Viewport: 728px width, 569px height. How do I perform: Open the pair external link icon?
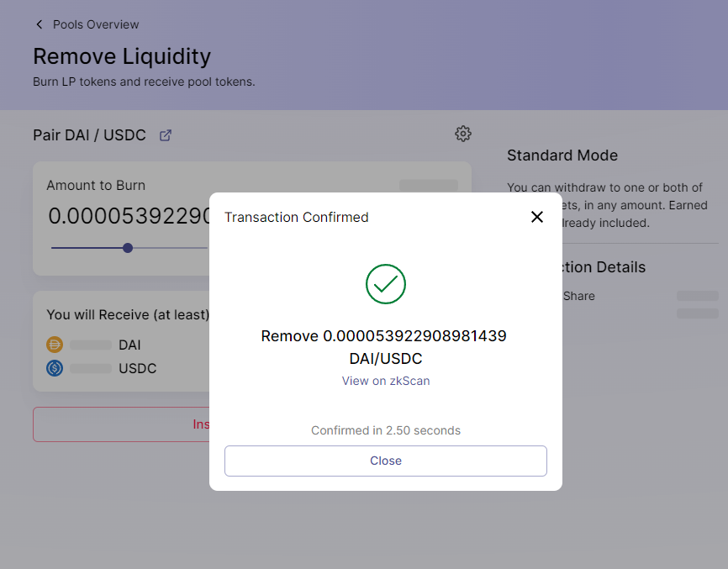click(166, 135)
